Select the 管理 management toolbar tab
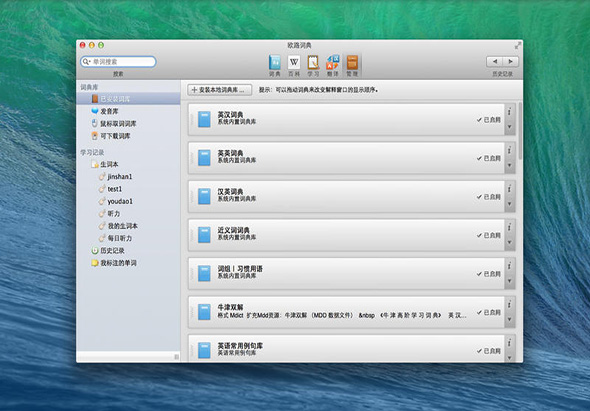 [x=352, y=65]
